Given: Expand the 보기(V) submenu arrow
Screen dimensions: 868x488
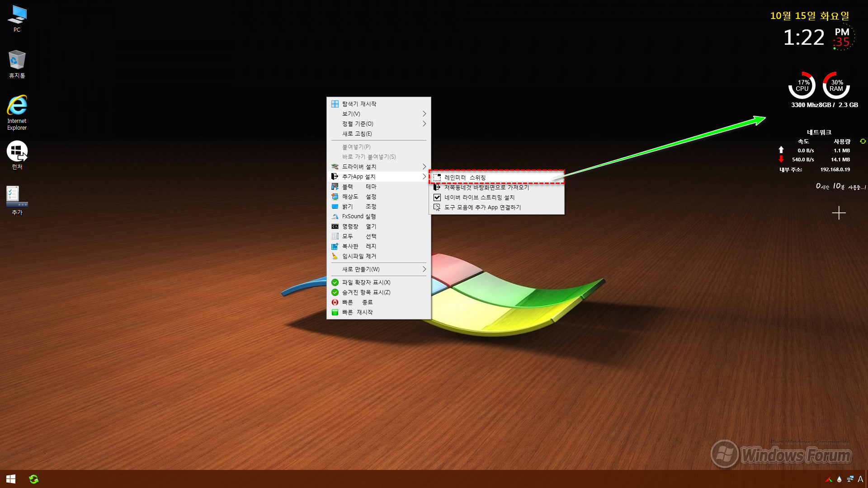Looking at the screenshot, I should 424,114.
